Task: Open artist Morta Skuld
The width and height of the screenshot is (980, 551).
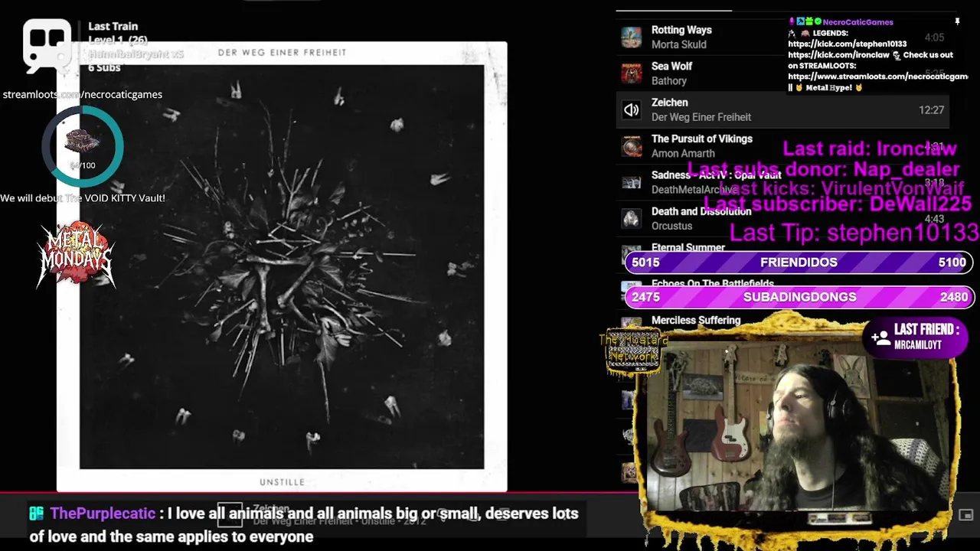Action: pyautogui.click(x=678, y=44)
